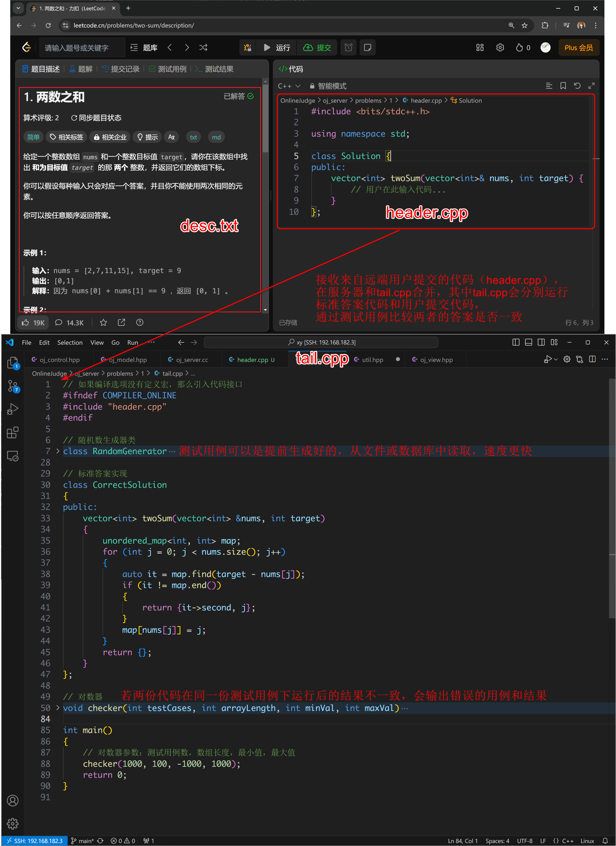Open Source Control view in VS Code sidebar

pos(12,386)
